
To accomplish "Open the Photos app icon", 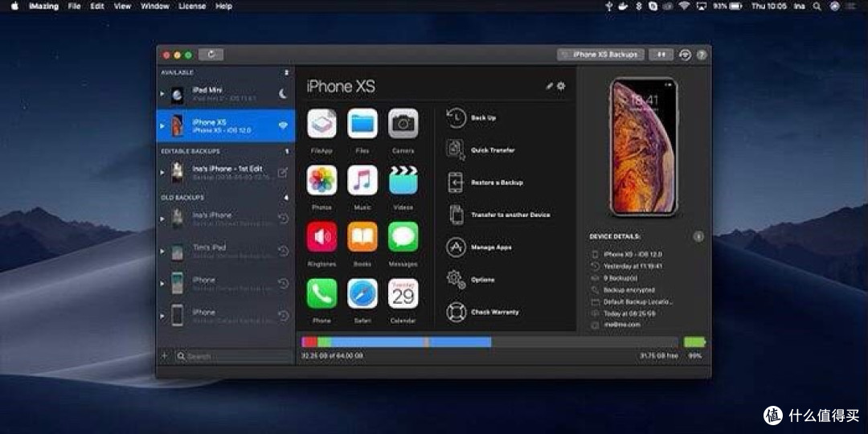I will tap(321, 180).
